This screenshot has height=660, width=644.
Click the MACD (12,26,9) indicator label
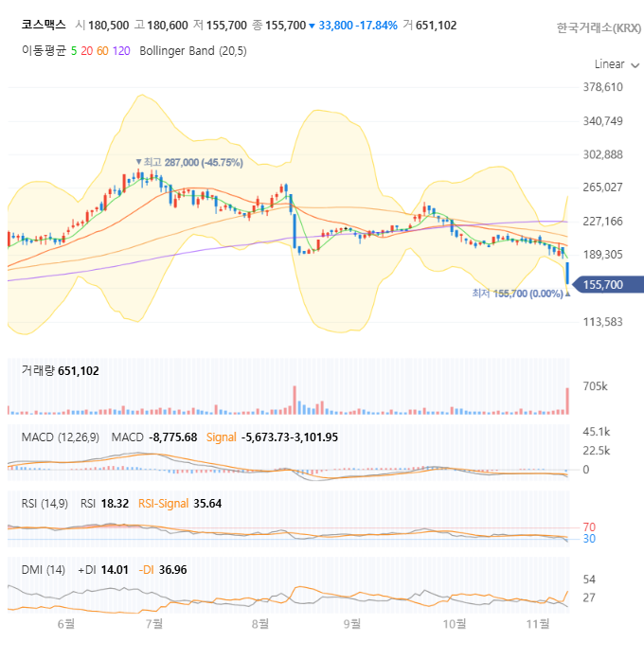click(x=61, y=437)
